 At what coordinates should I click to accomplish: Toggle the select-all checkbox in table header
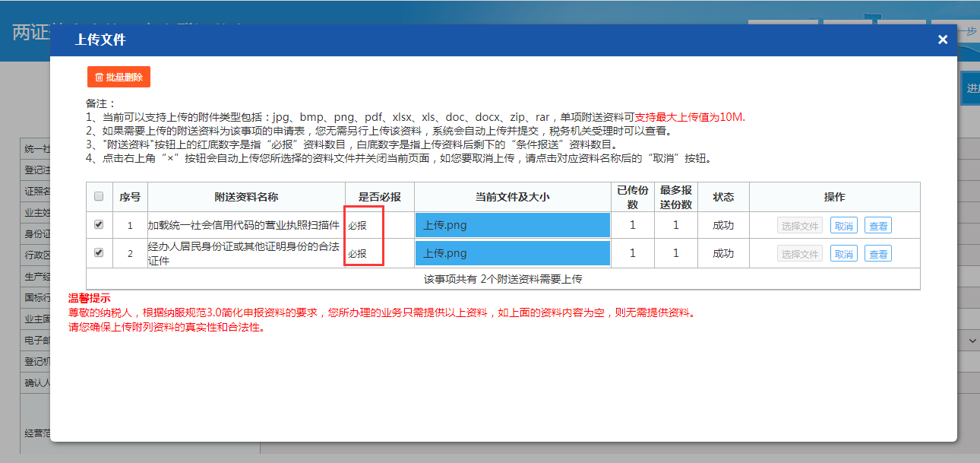(98, 196)
